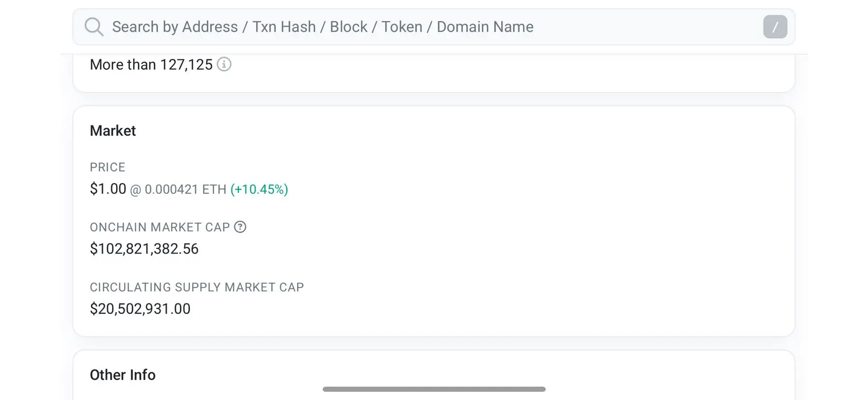Click the search magnifier icon
Screen dimensions: 868x400
(x=94, y=27)
